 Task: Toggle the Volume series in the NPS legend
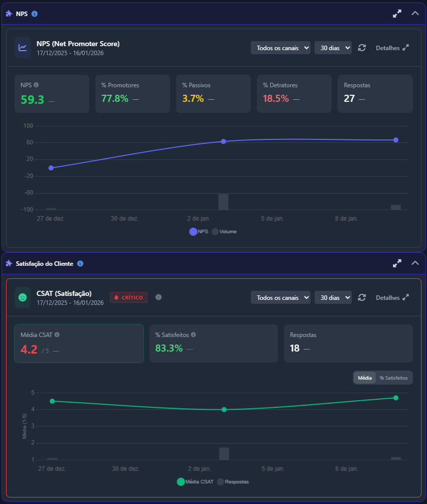tap(224, 231)
